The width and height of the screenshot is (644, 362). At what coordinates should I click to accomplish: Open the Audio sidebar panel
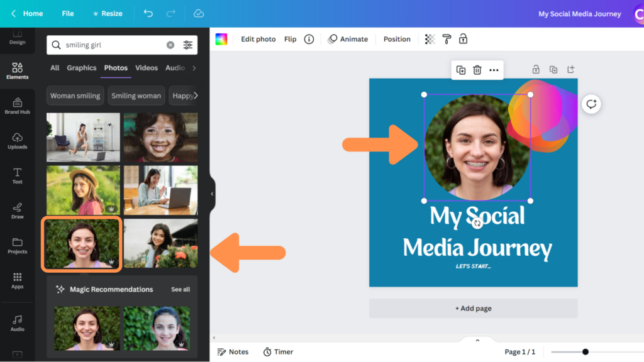coord(17,324)
